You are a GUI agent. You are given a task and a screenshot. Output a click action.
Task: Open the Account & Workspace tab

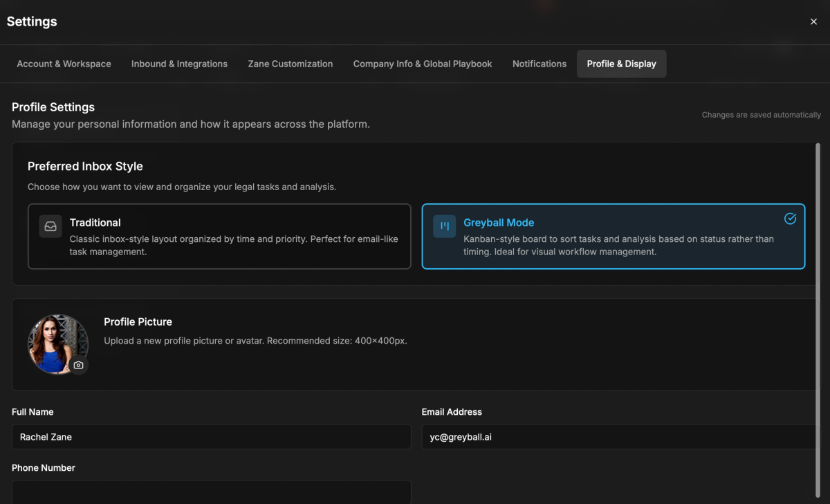click(64, 64)
